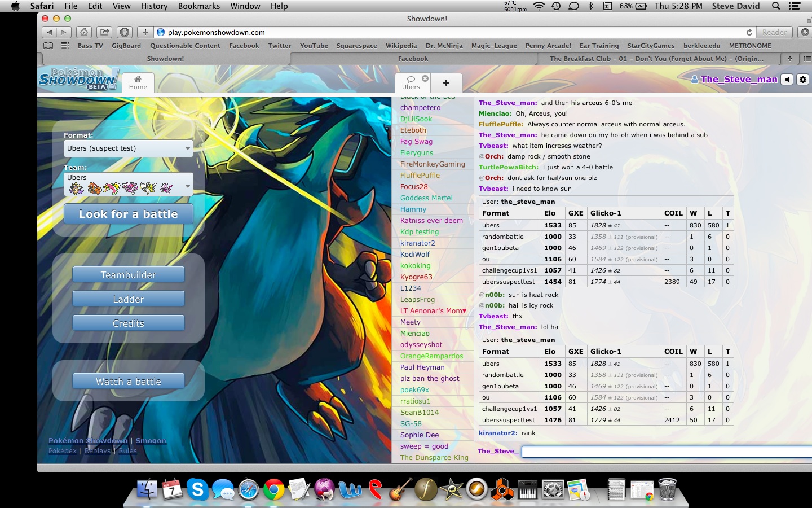Open the Pokédex link
This screenshot has width=812, height=508.
63,450
